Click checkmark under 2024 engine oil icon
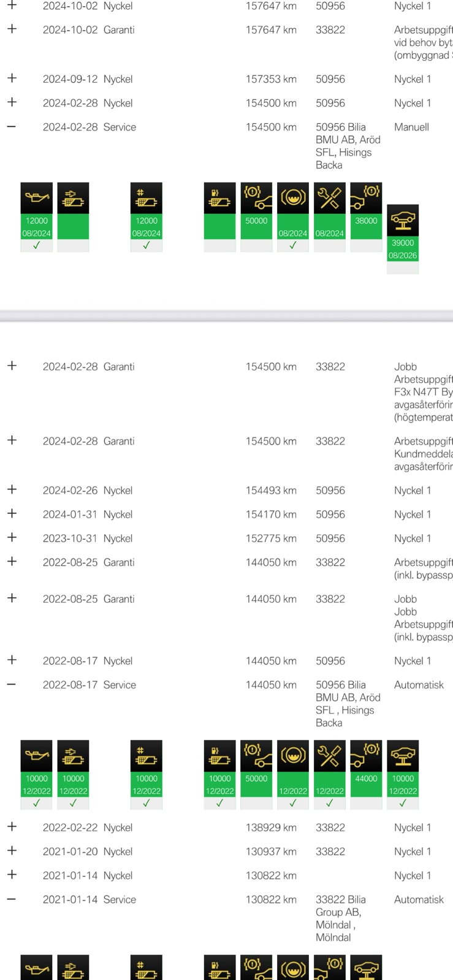453x980 pixels. click(36, 245)
